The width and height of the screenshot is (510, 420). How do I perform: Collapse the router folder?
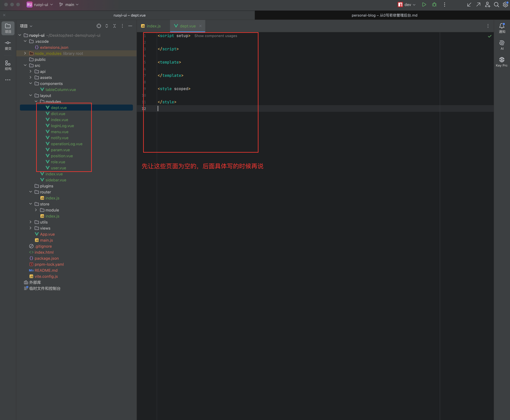tap(30, 192)
